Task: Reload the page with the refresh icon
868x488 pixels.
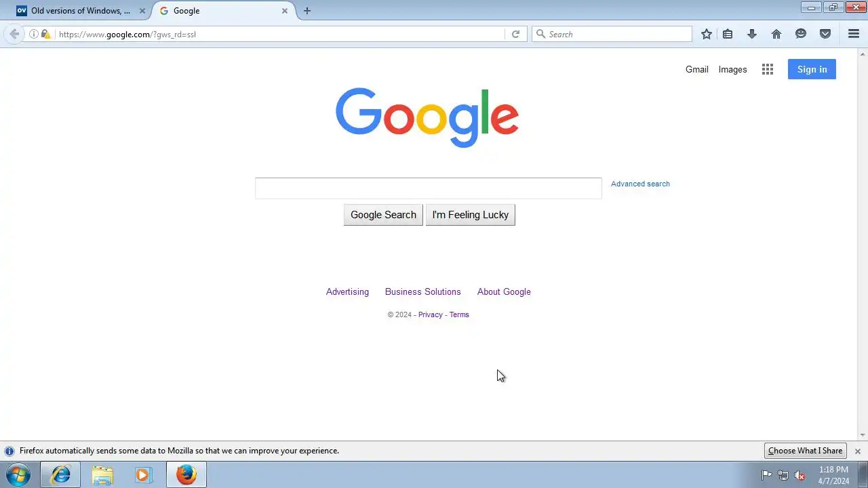Action: pos(515,34)
